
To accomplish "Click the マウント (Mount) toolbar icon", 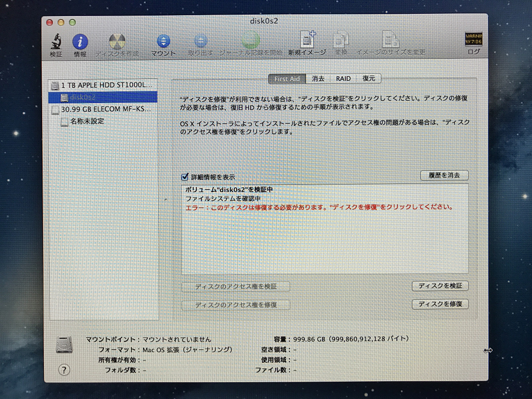I will [163, 42].
